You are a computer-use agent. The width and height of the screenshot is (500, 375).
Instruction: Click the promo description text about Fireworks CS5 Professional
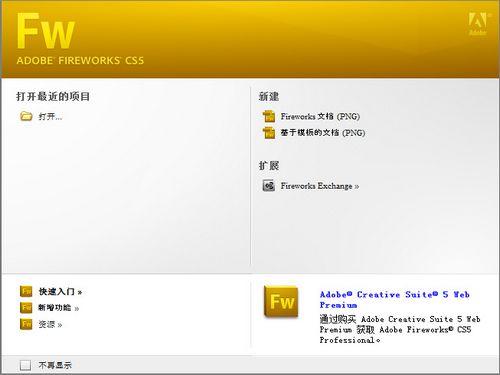point(400,329)
